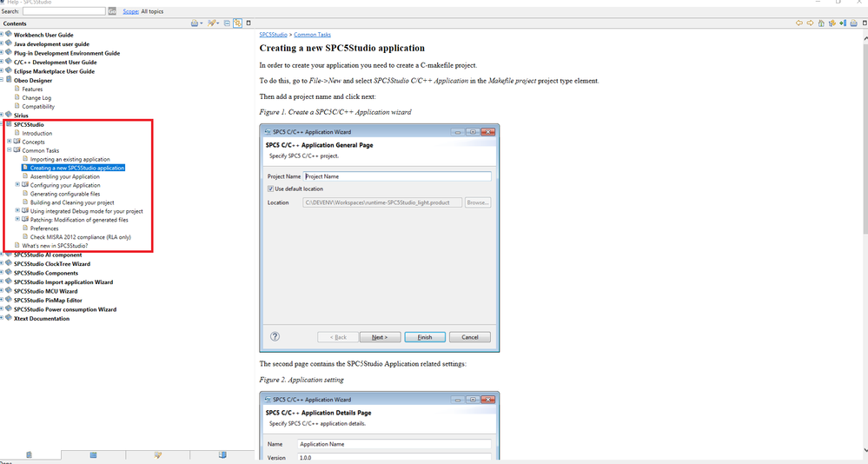Open the Features topic under Obeo Designer
The width and height of the screenshot is (868, 464).
click(x=32, y=89)
